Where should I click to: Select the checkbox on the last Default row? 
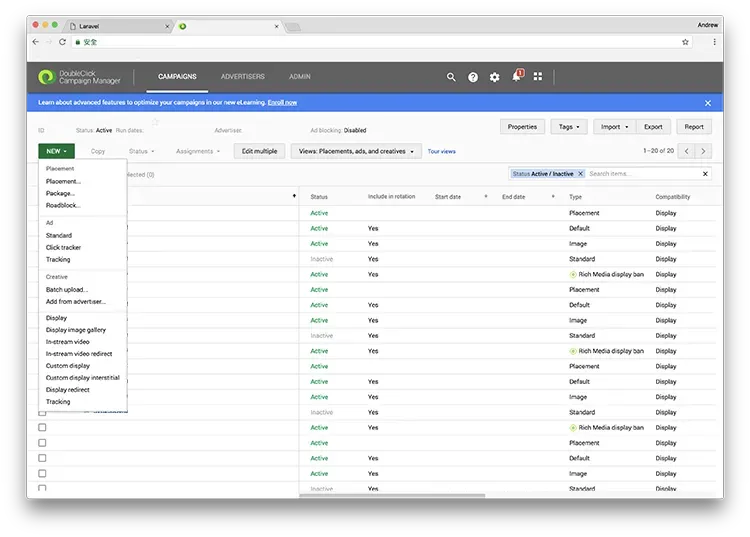pyautogui.click(x=42, y=458)
